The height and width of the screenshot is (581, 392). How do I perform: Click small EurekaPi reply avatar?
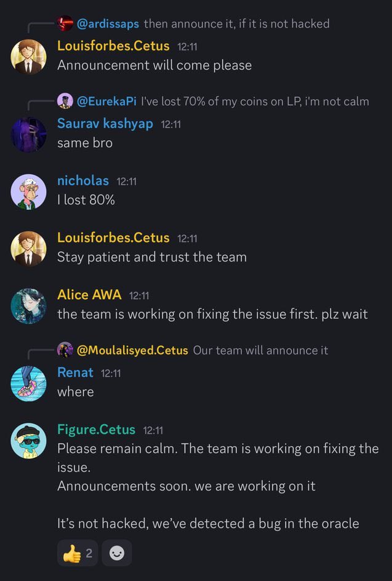click(65, 101)
